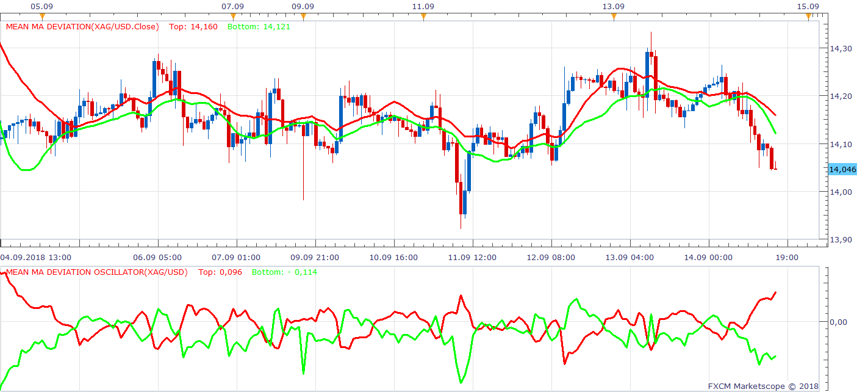Viewport: 868px width, 392px height.
Task: Click the 05.09 date label at top
Action: pos(41,6)
